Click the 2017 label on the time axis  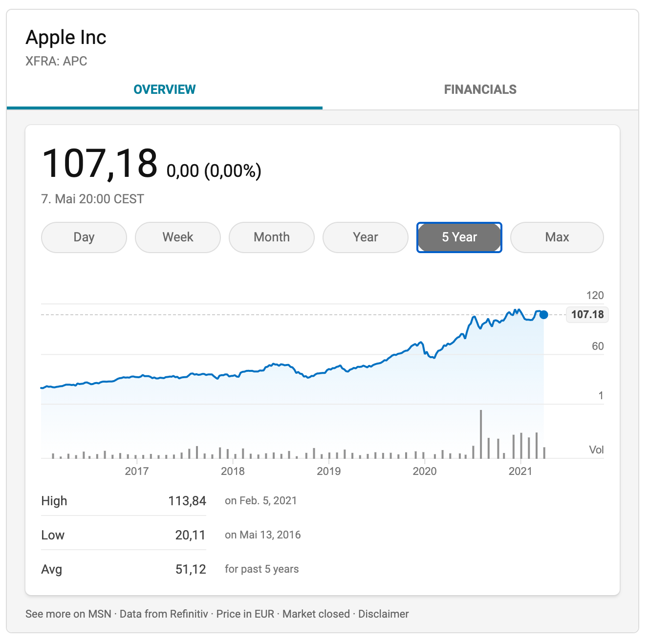coord(137,471)
